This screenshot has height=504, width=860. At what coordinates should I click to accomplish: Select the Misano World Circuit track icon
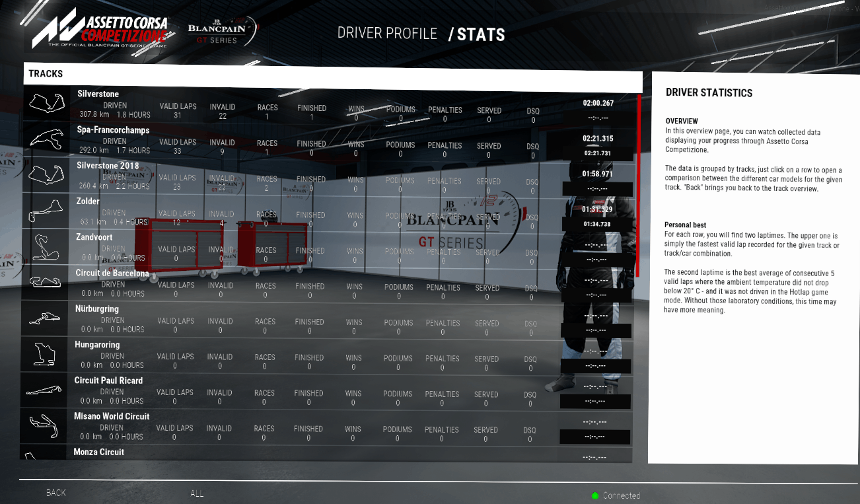44,425
